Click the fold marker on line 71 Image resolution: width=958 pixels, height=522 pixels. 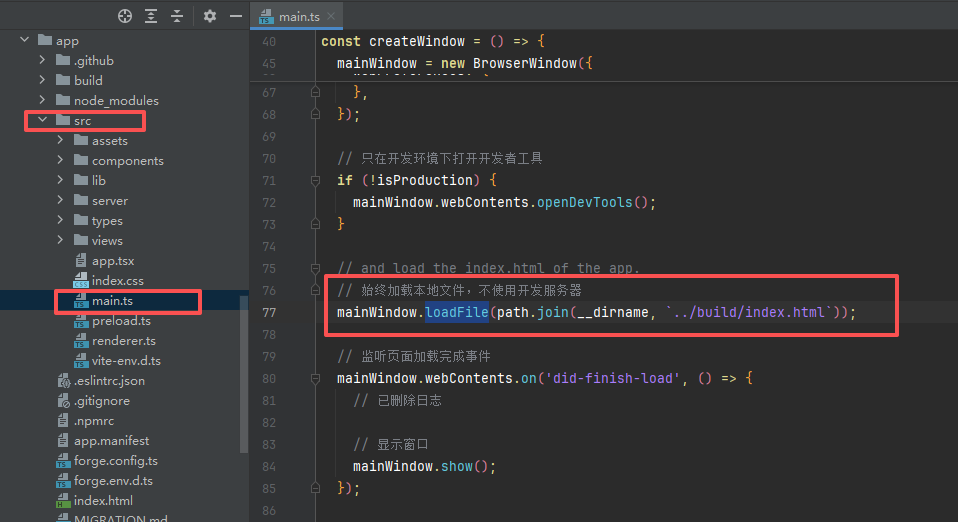click(315, 180)
